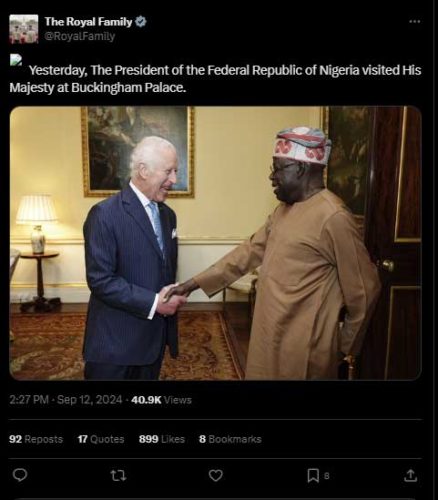438x500 pixels.
Task: View the 899 Likes list
Action: coord(162,439)
